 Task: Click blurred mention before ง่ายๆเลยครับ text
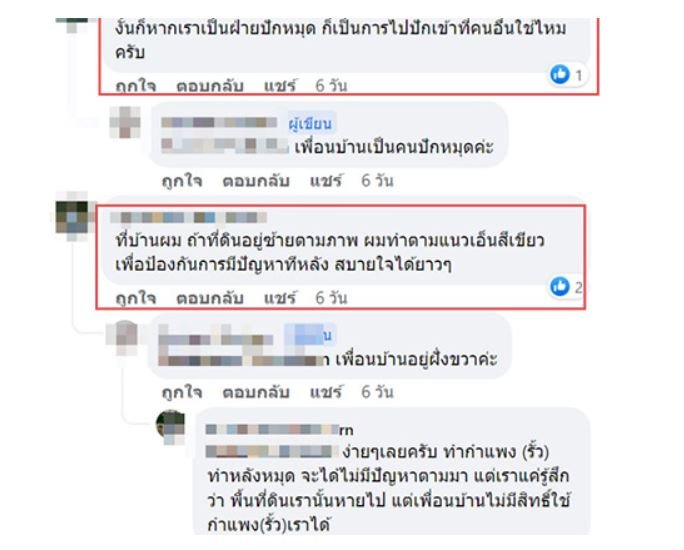271,451
